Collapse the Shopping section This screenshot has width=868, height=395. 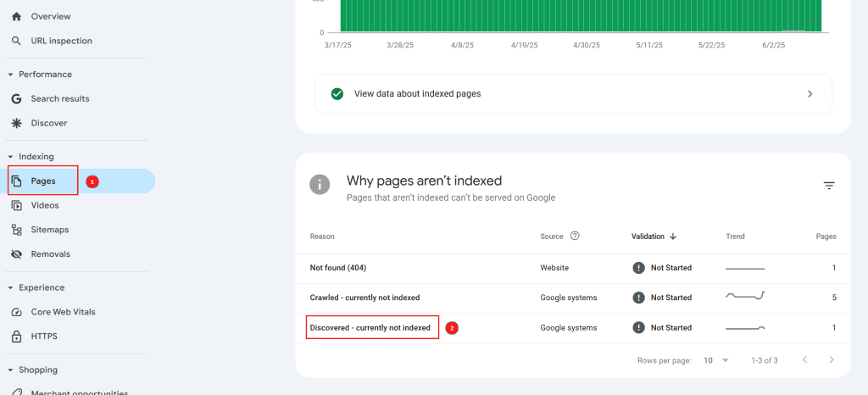10,370
